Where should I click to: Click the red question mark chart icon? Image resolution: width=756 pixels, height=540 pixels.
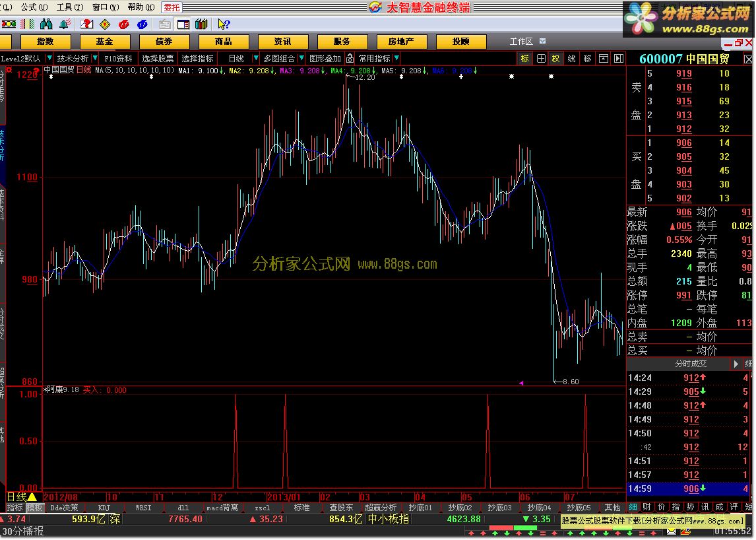click(86, 24)
